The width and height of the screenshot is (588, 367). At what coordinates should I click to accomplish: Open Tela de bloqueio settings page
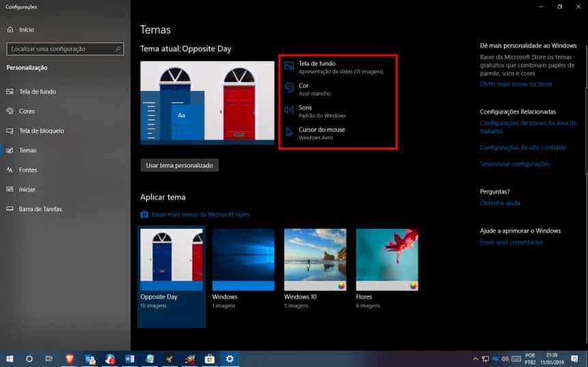[x=35, y=131]
